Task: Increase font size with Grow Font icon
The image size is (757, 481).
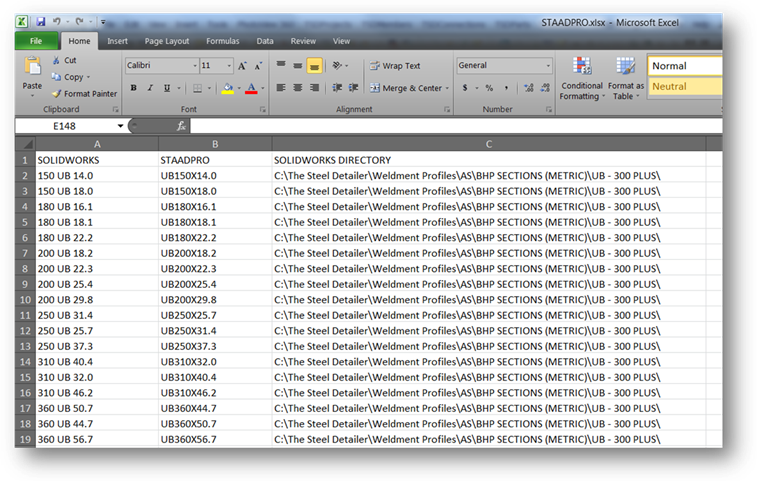Action: point(242,66)
